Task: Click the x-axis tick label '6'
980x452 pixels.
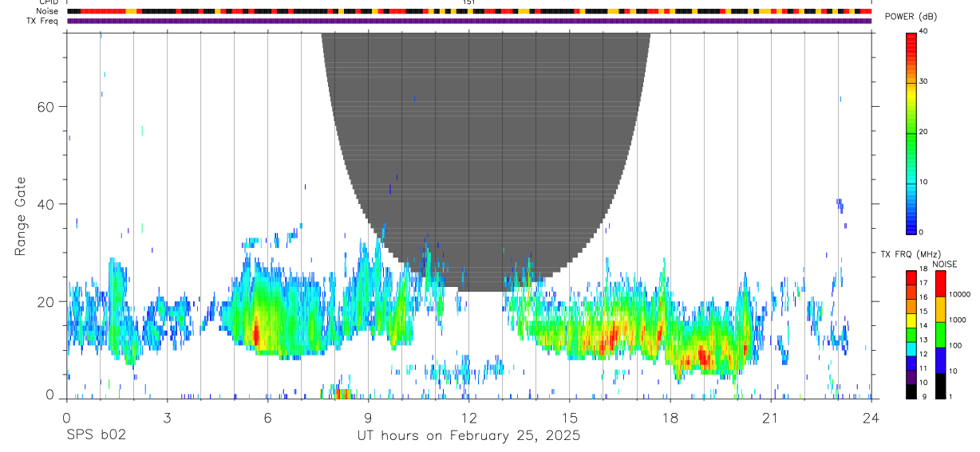Action: tap(267, 418)
